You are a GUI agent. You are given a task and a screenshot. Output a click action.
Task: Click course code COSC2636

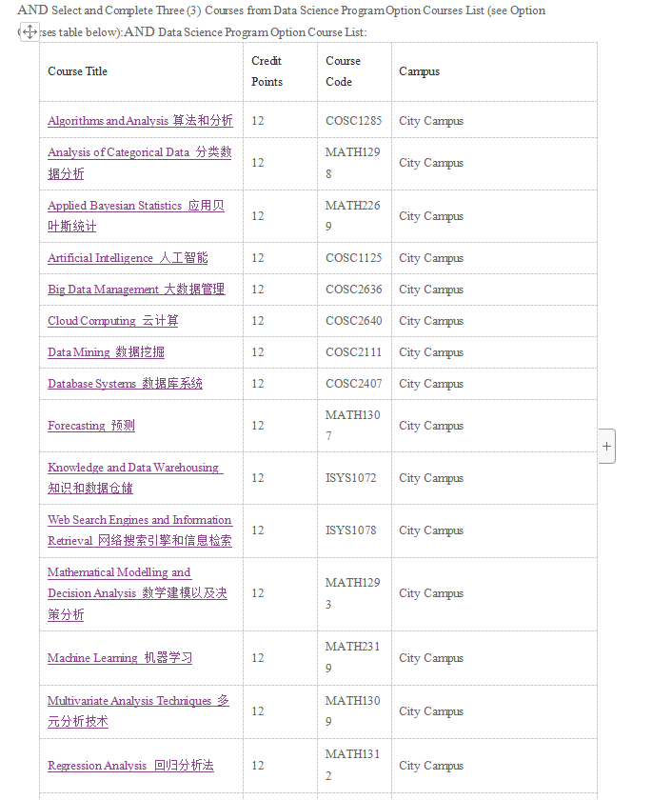(x=354, y=290)
